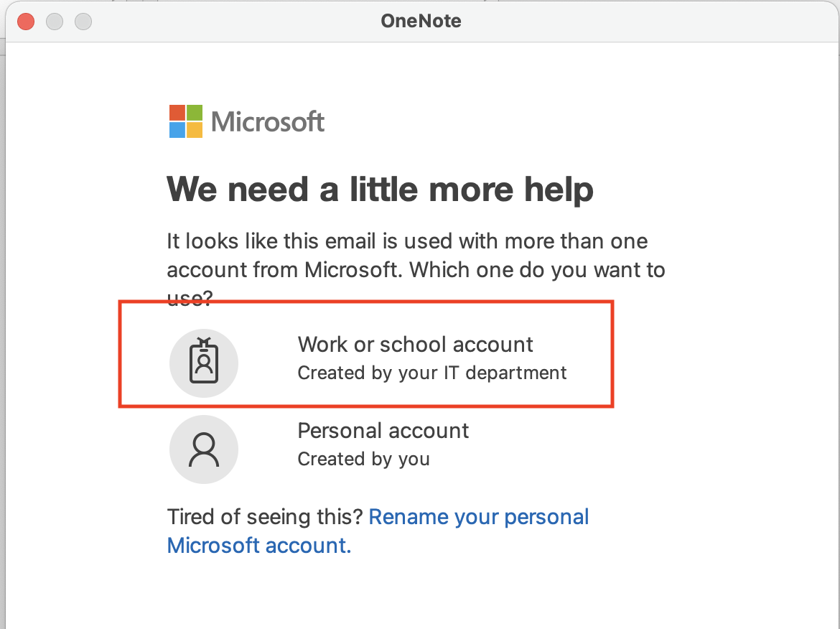This screenshot has height=629, width=840.
Task: Click the yellow square in Microsoft logo
Action: 195,130
